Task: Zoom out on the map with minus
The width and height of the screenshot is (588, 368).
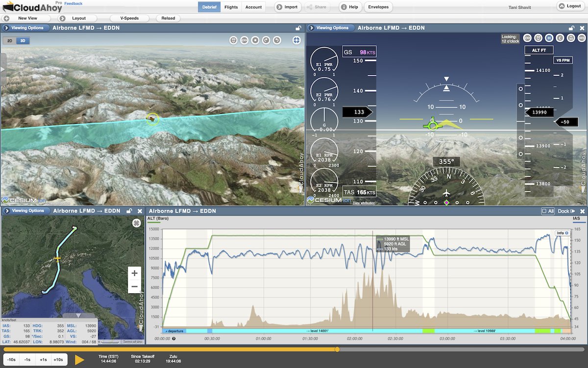Action: pos(134,287)
